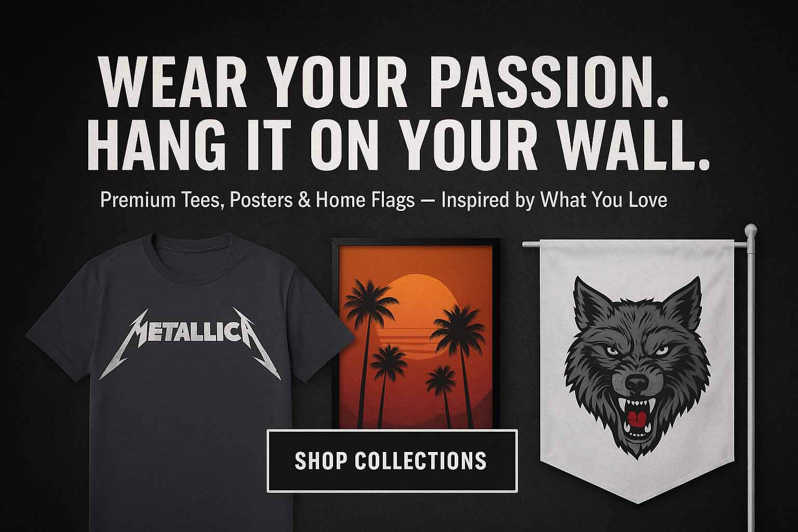Click the 'WEAR YOUR PASSION.' headline

pos(384,83)
